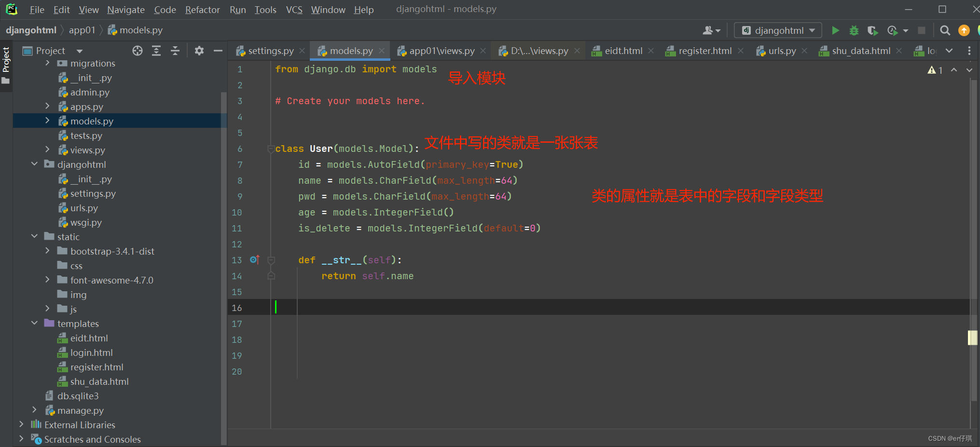Click the stop process button
The image size is (980, 447).
[921, 30]
